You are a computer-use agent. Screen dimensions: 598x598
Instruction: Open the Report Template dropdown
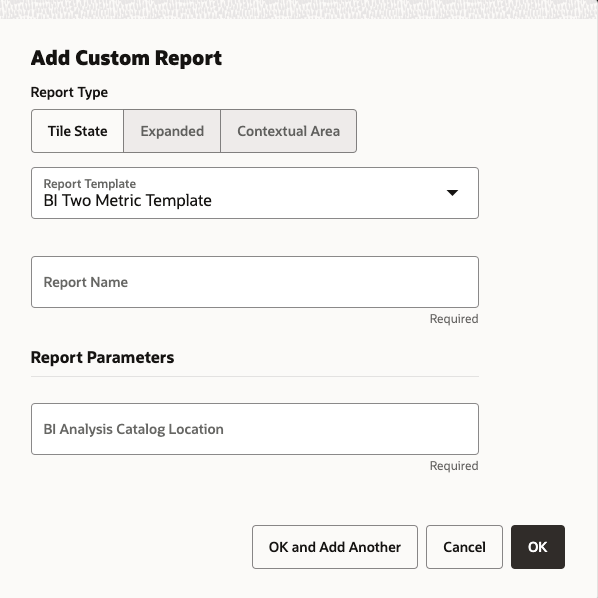[255, 193]
